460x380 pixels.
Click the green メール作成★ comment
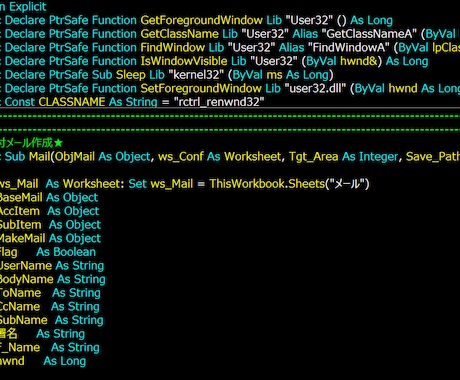coord(31,143)
